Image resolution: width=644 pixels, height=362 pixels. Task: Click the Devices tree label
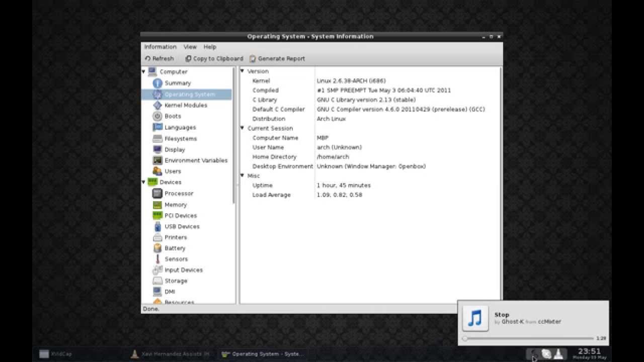(x=171, y=182)
